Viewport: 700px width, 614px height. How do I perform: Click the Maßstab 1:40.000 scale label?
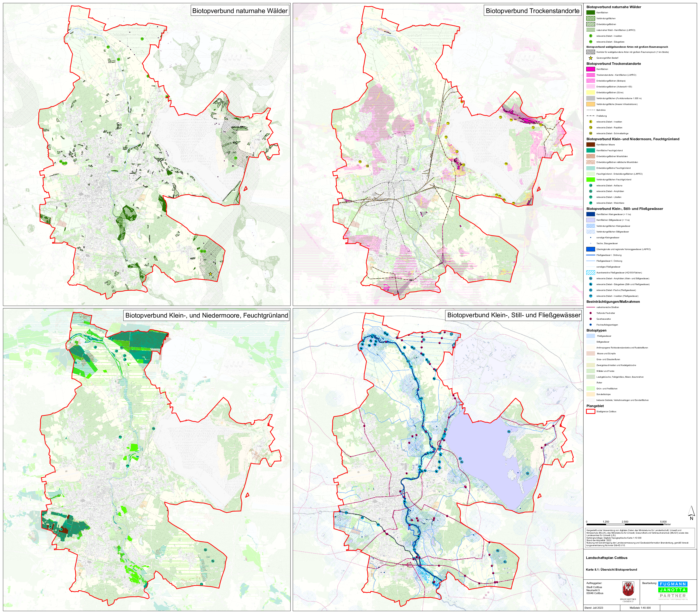tap(640, 608)
